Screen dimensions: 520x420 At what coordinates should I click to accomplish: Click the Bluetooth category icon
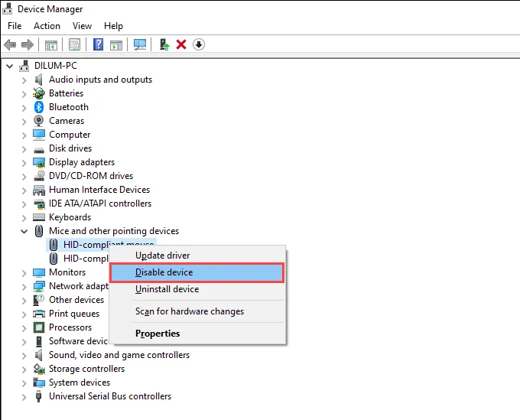pos(39,107)
